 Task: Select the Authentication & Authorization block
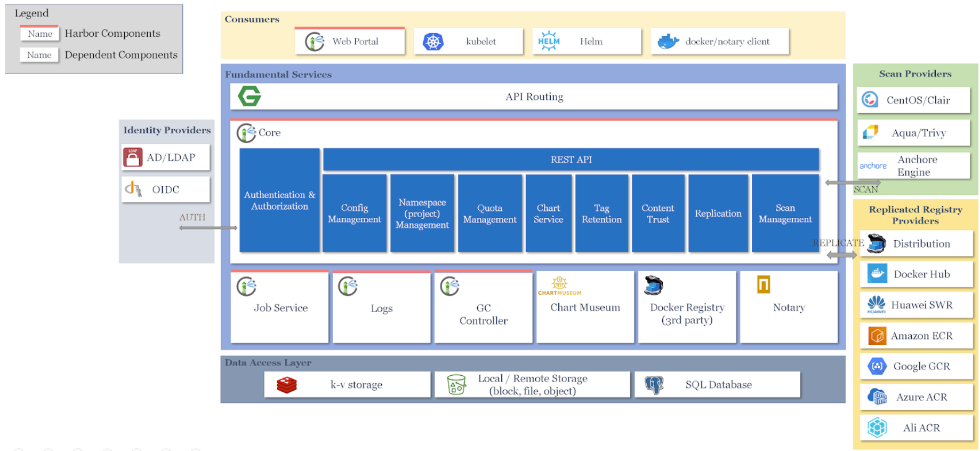279,201
